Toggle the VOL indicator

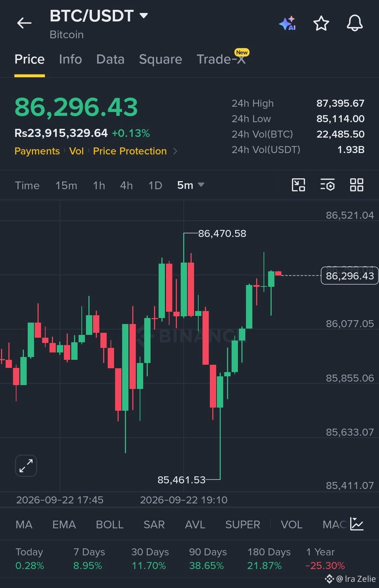pos(291,524)
